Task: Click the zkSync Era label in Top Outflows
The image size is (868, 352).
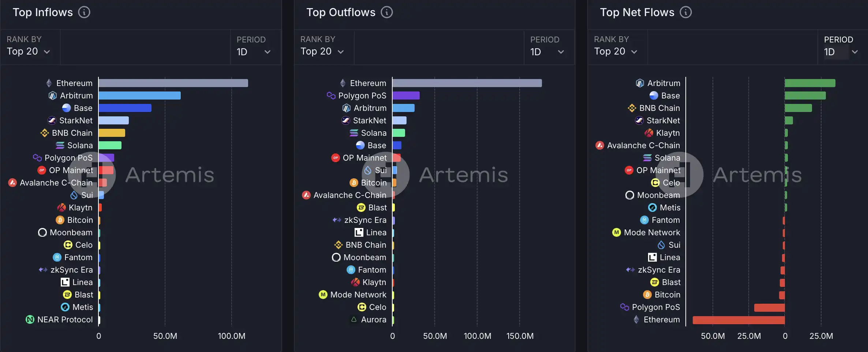Action: pos(365,220)
